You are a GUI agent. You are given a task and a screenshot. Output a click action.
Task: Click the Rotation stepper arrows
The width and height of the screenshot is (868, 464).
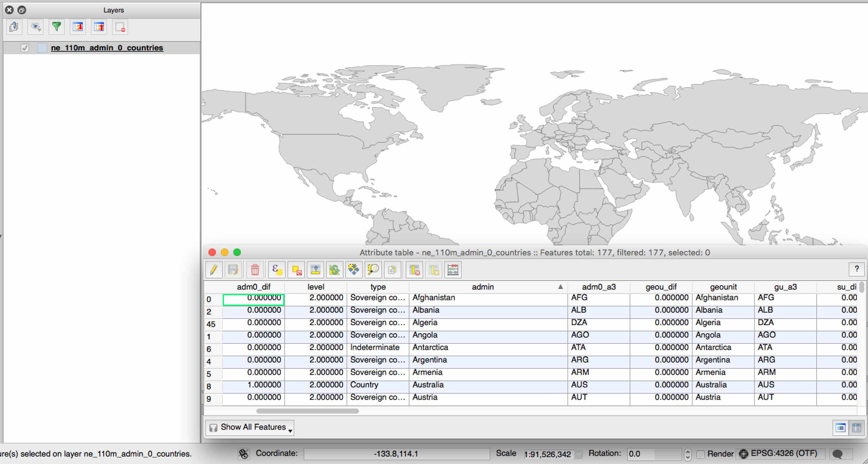[x=687, y=454]
